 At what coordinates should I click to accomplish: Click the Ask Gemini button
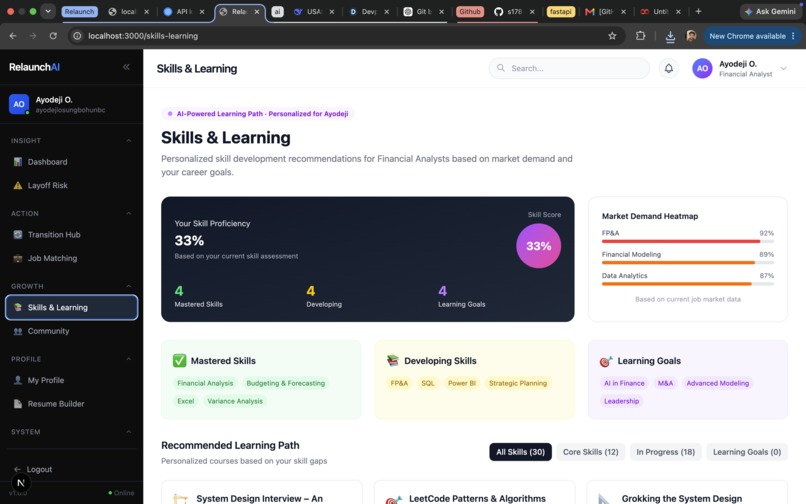770,11
